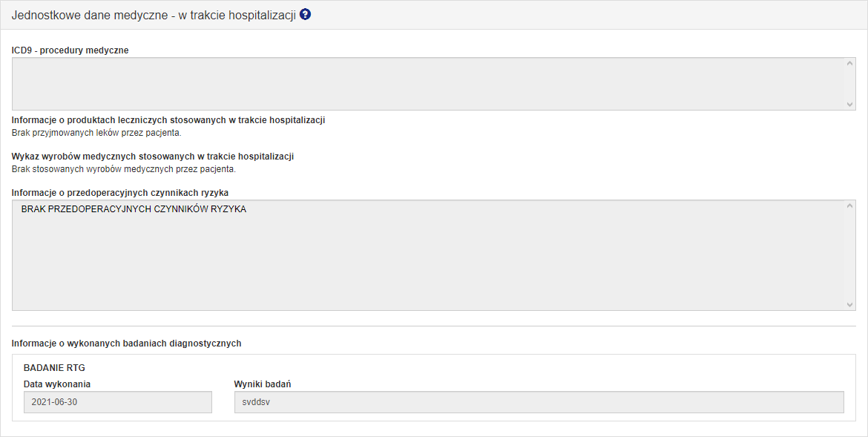Click the ICD9 - procedury medyczne label

(x=70, y=50)
